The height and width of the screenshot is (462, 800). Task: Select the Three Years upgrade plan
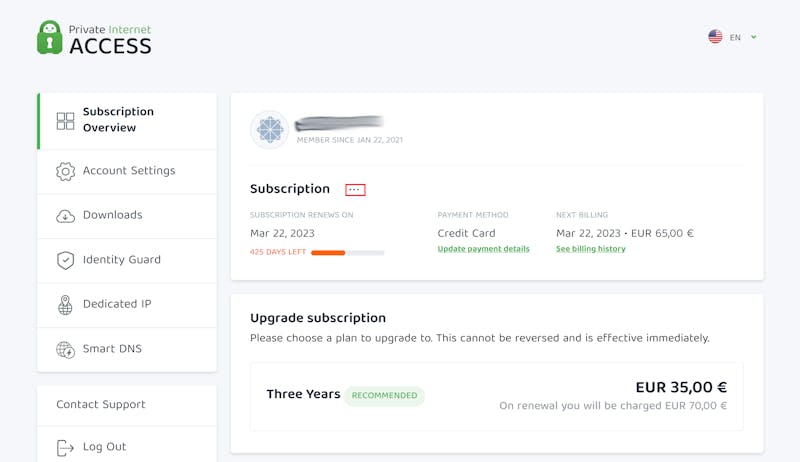coord(496,397)
